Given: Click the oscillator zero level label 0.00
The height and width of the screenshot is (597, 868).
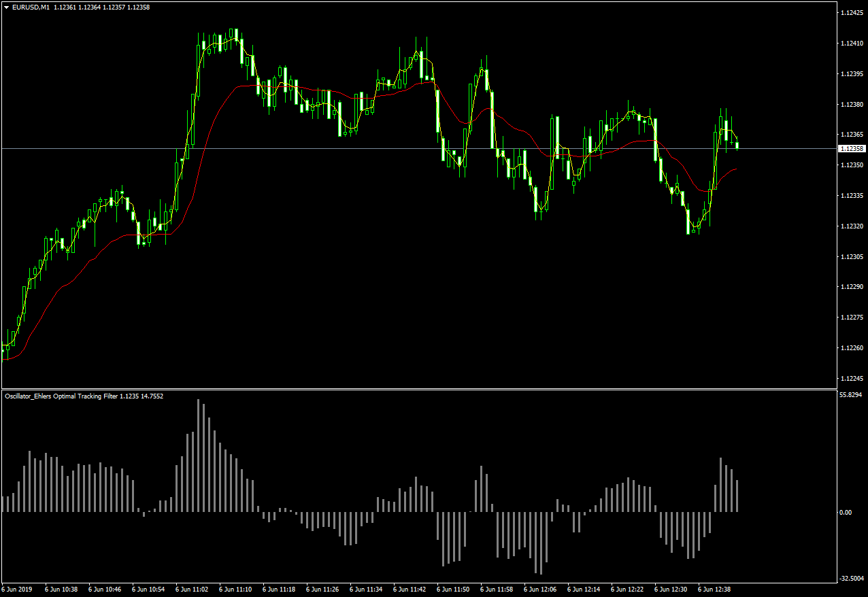Looking at the screenshot, I should click(846, 513).
